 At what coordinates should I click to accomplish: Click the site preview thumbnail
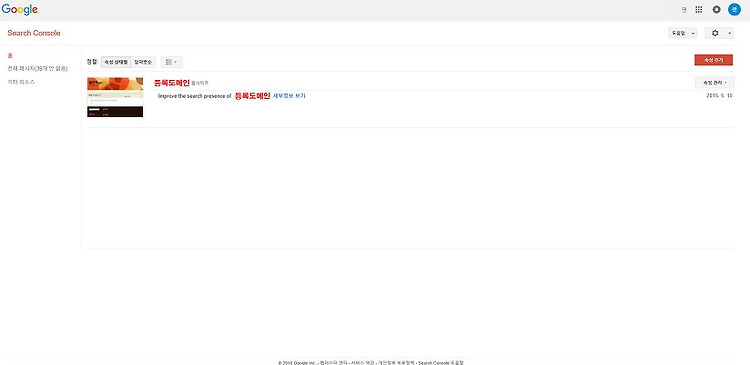coord(115,97)
